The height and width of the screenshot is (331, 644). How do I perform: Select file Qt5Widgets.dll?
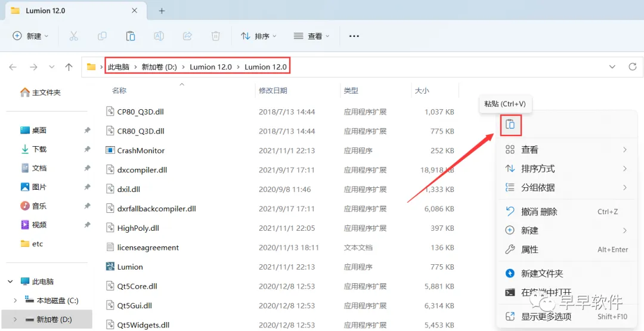point(143,325)
